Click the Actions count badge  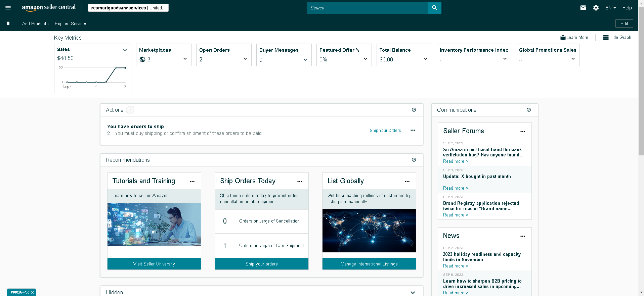coord(130,110)
